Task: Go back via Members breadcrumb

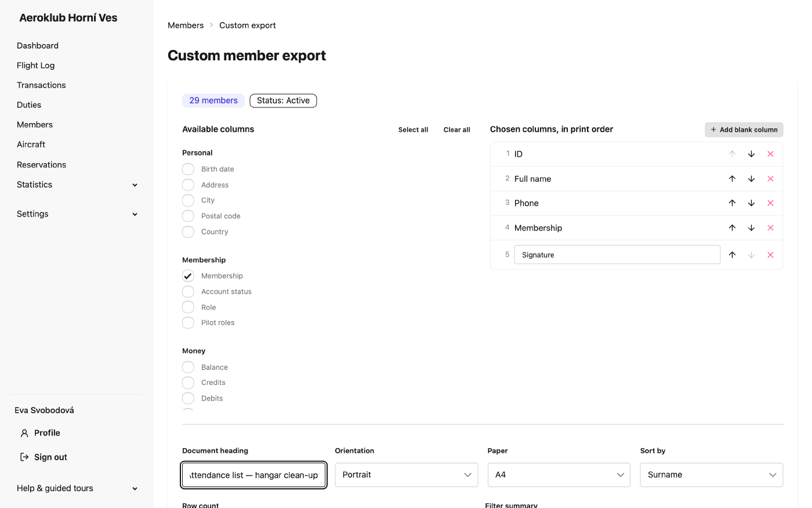Action: [x=186, y=26]
